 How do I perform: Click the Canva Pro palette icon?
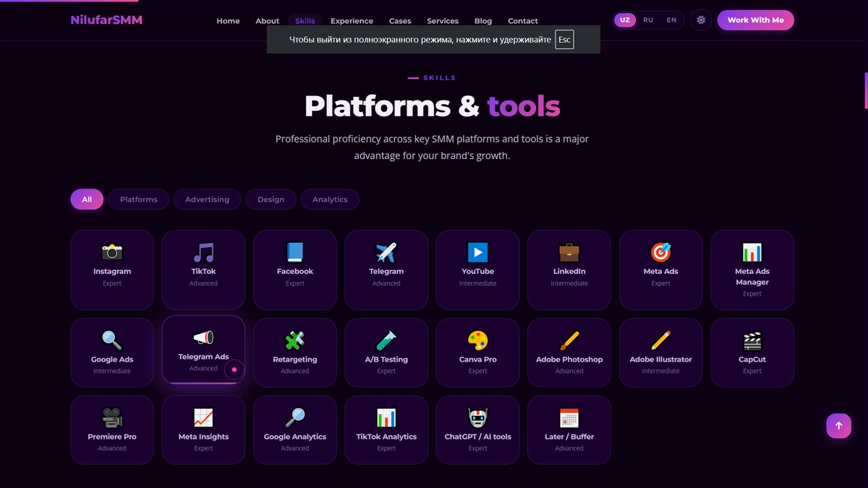(x=477, y=341)
